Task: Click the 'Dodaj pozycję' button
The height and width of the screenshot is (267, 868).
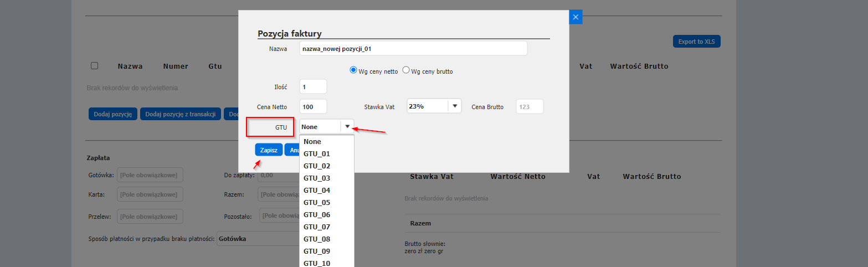Action: 112,114
